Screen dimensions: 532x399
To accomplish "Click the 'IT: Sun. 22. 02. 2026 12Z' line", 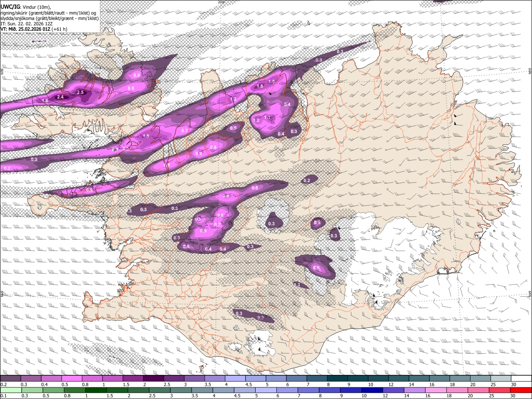I will pyautogui.click(x=26, y=24).
